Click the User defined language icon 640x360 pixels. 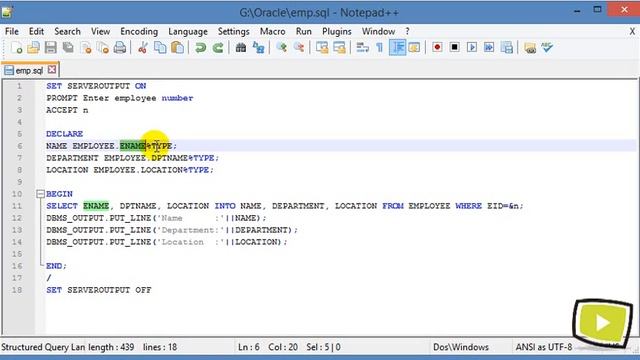point(414,48)
